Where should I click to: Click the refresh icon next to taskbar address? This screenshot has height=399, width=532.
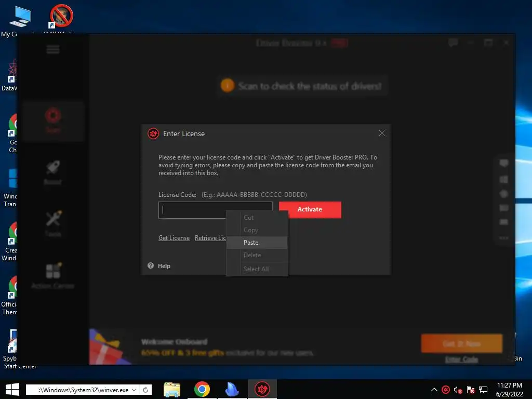tap(145, 390)
